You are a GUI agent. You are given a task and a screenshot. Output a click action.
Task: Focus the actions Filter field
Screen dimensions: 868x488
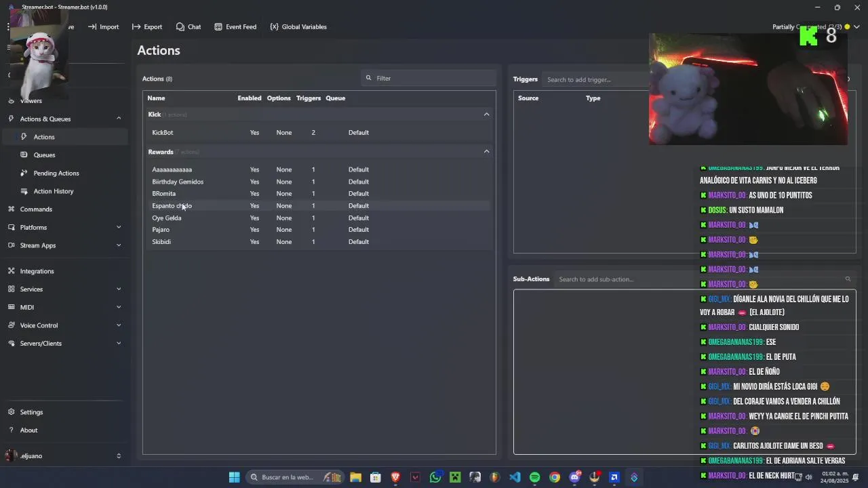pos(429,78)
